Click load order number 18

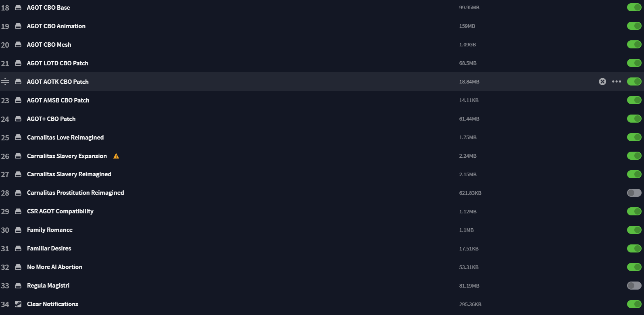pos(5,8)
